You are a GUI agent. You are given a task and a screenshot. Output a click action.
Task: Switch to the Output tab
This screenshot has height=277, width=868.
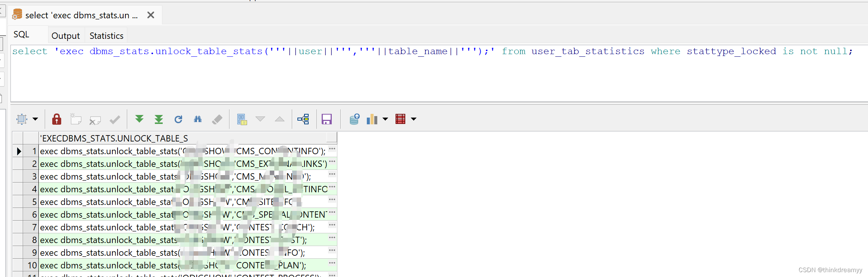(66, 35)
